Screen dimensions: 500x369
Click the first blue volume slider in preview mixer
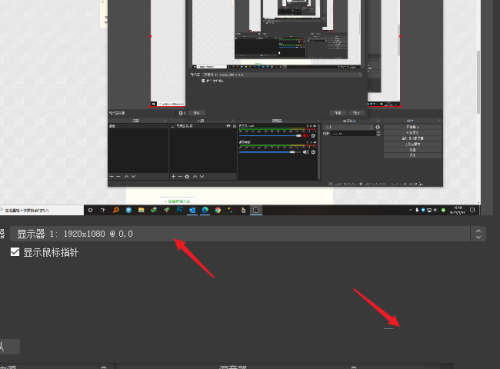click(270, 136)
